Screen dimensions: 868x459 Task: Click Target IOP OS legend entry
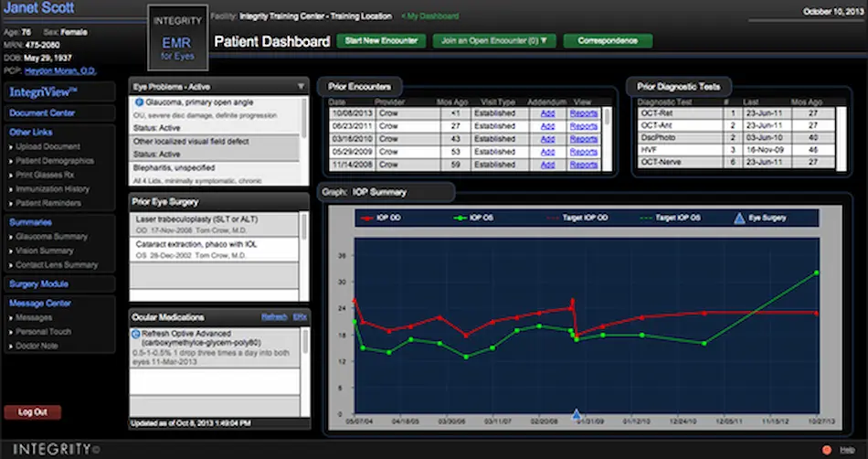tap(671, 219)
